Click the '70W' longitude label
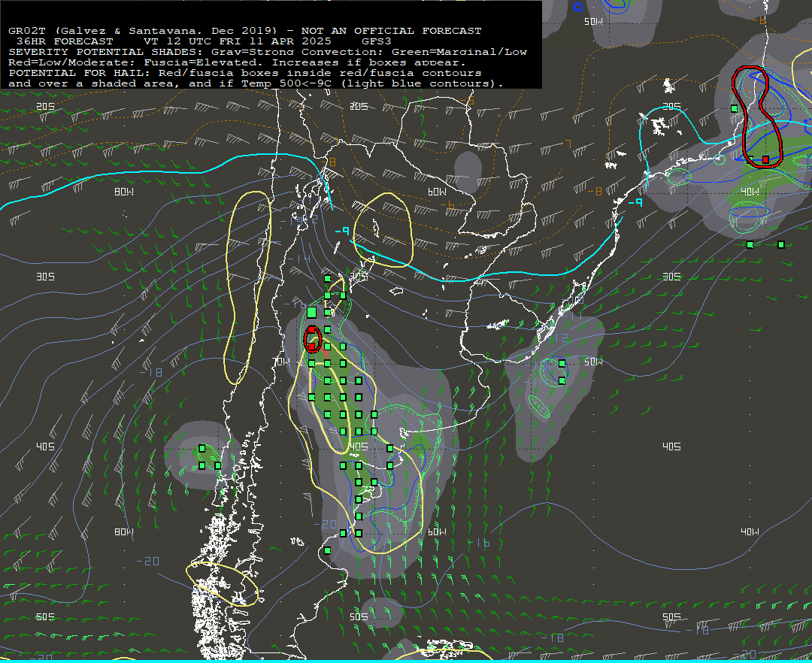The height and width of the screenshot is (663, 812). click(282, 362)
